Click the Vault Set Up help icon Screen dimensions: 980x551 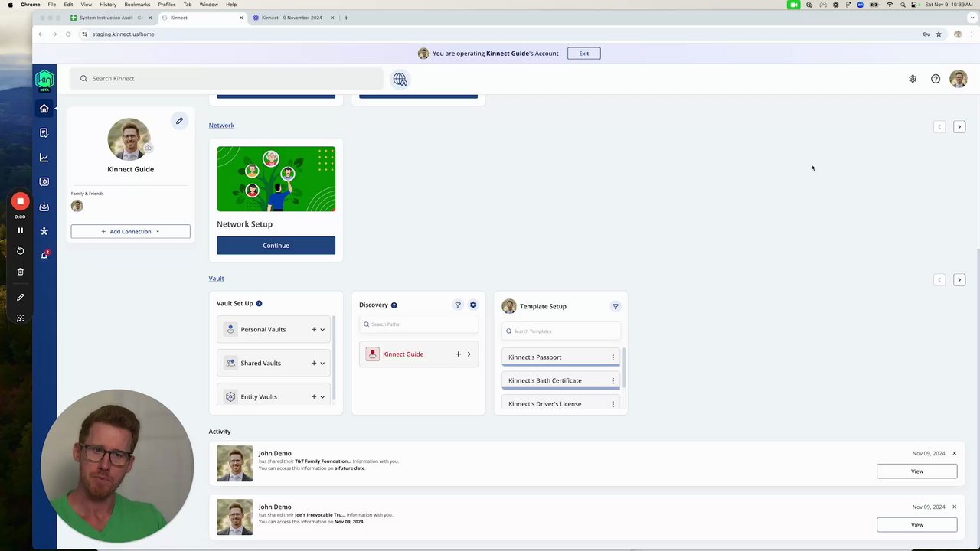(x=259, y=304)
